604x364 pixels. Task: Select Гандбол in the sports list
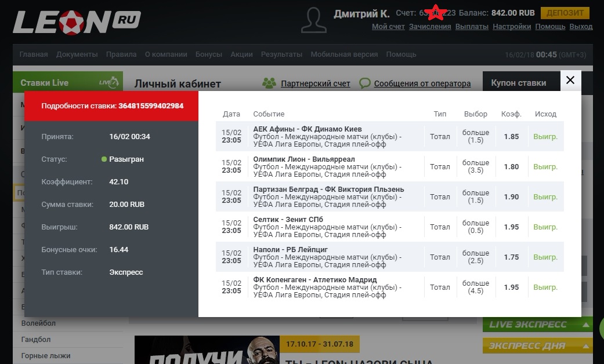click(x=36, y=340)
